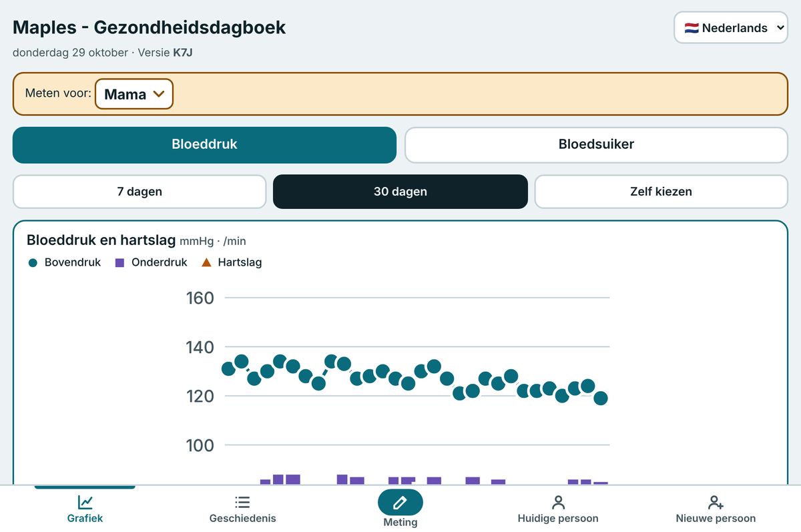
Task: Click the 140 axis label
Action: 200,347
